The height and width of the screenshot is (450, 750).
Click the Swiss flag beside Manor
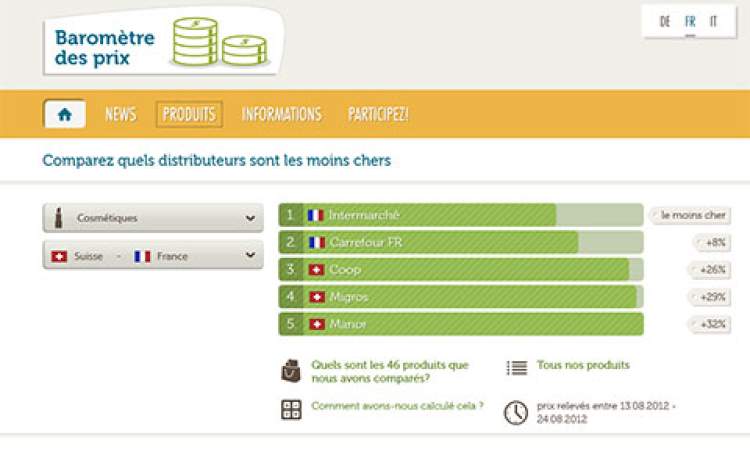point(317,324)
